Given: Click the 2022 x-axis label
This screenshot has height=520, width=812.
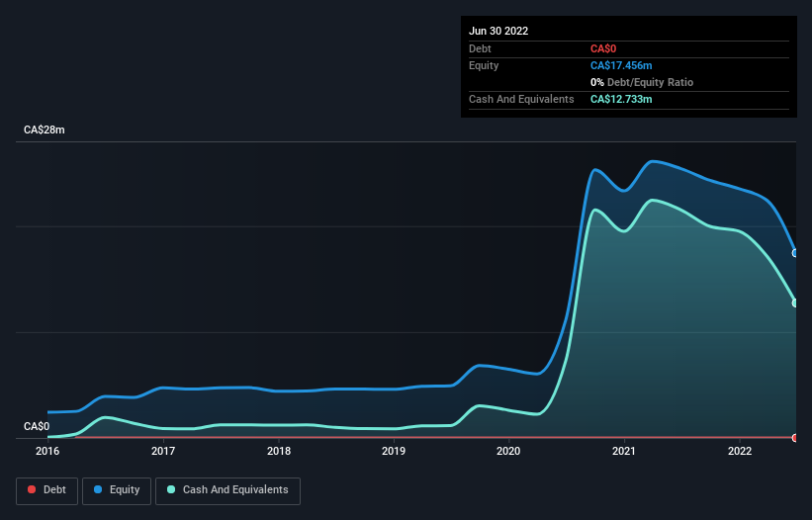Looking at the screenshot, I should [x=740, y=451].
